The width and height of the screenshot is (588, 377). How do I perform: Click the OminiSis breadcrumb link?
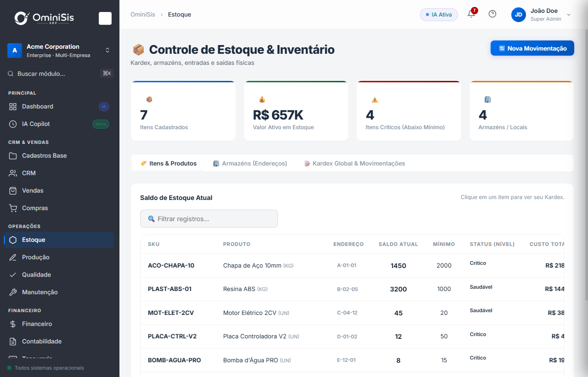pos(142,15)
